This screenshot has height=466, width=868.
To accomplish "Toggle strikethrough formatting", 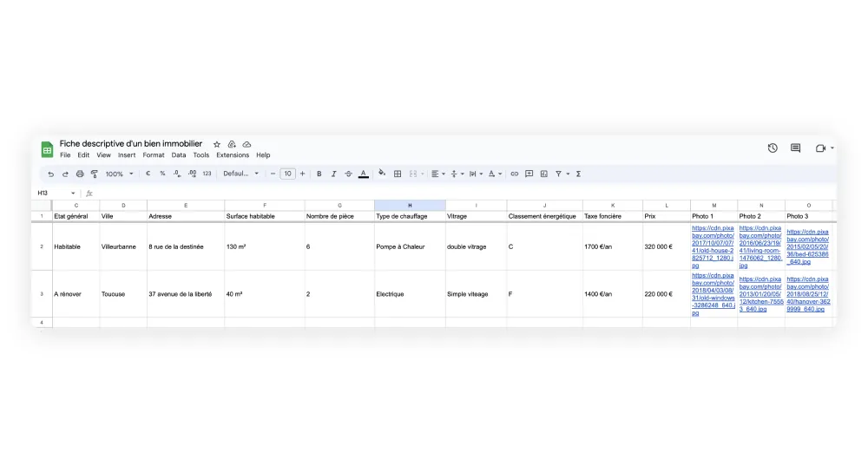I will 348,174.
